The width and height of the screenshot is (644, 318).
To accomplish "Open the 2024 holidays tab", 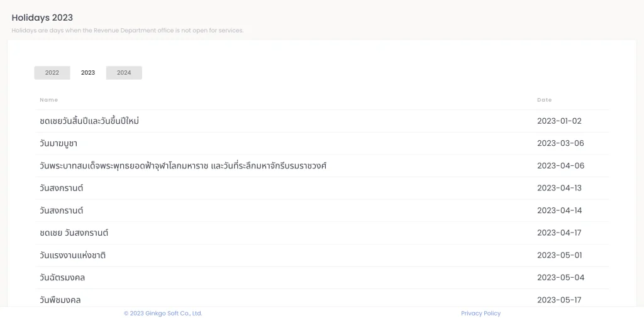I will tap(124, 73).
